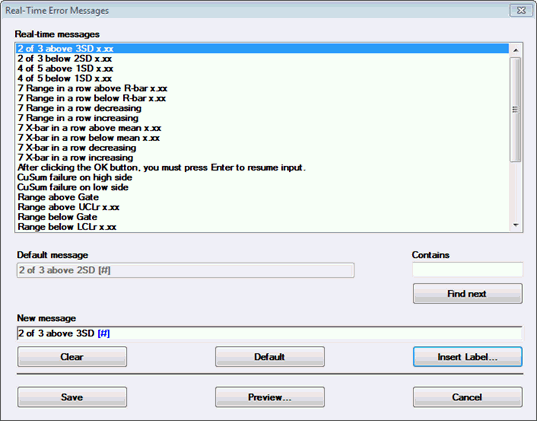Cancel and discard changes
This screenshot has width=537, height=421.
tap(467, 397)
